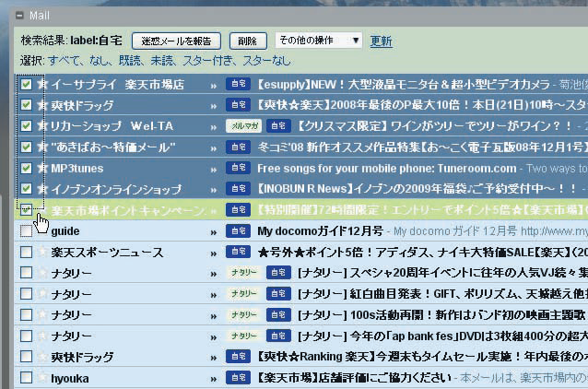Select 未読 emails link

(x=162, y=61)
